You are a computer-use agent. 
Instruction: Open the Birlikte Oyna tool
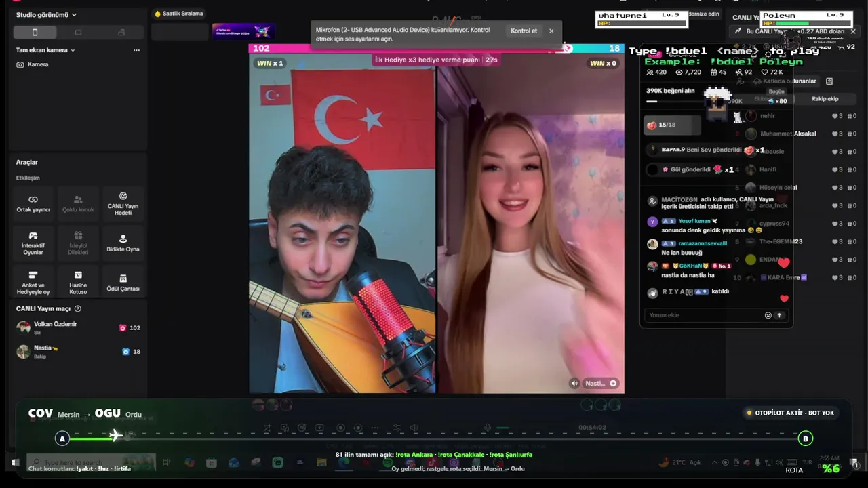[123, 243]
